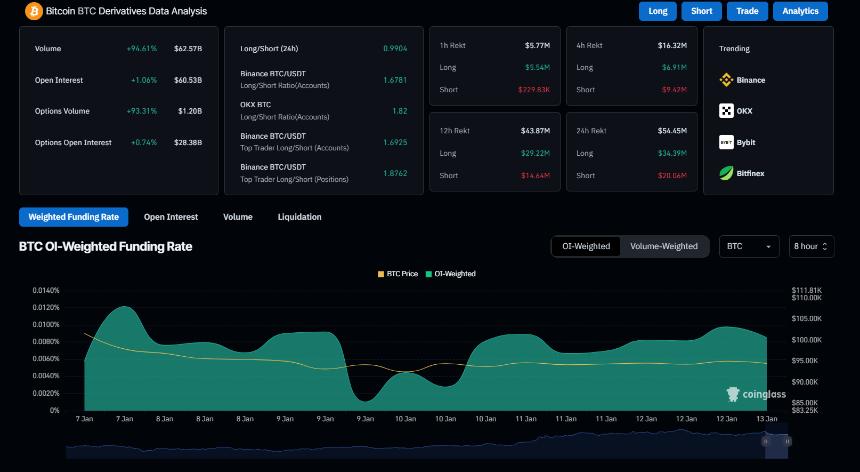This screenshot has height=472, width=860.
Task: Switch to the Volume tab
Action: point(237,217)
